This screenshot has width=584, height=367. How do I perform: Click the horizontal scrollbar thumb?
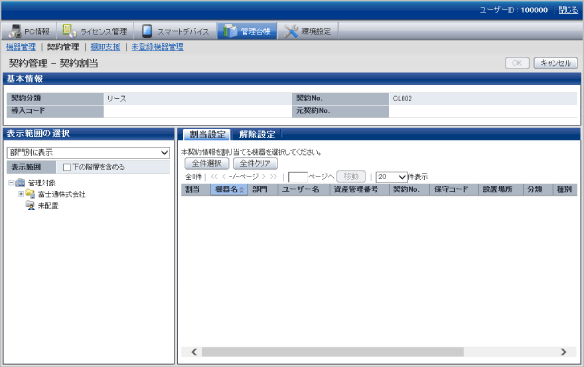[x=333, y=352]
